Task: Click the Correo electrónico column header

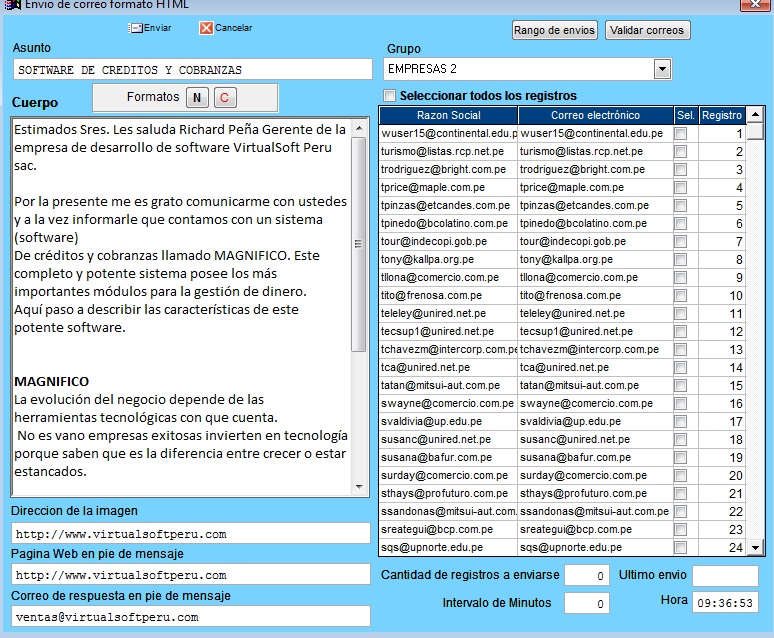Action: [x=595, y=116]
